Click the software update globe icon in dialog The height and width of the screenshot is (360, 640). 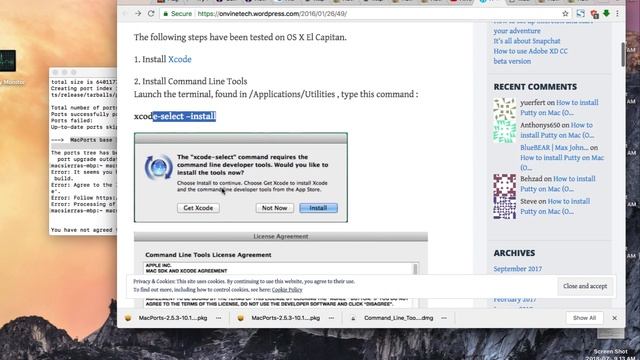point(158,167)
